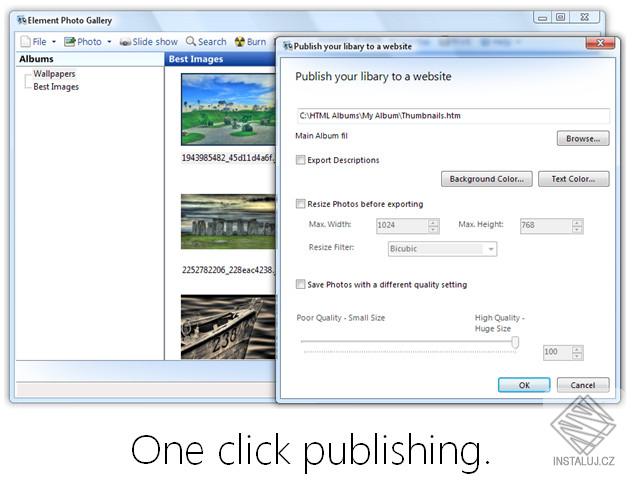Click the Burn disc icon
634x488 pixels.
tap(240, 41)
